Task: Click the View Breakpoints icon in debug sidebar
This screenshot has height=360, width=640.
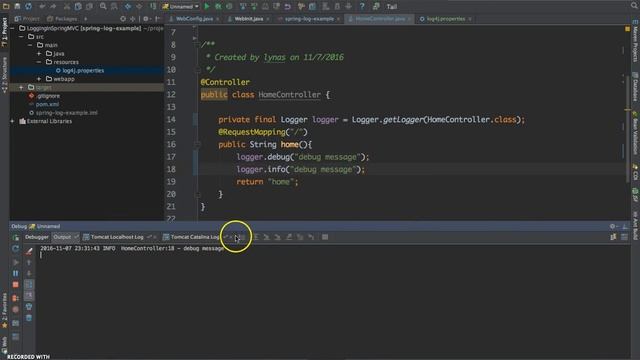Action: click(16, 298)
